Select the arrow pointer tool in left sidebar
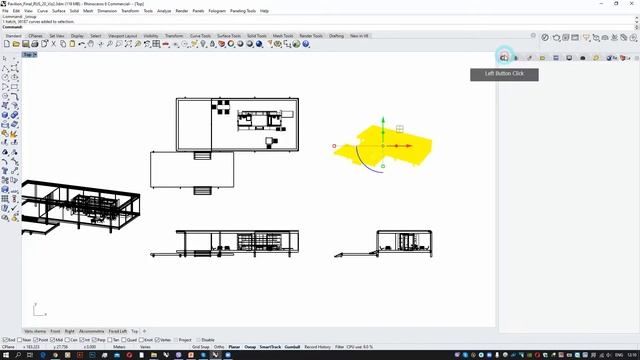This screenshot has height=360, width=640. coord(5,59)
